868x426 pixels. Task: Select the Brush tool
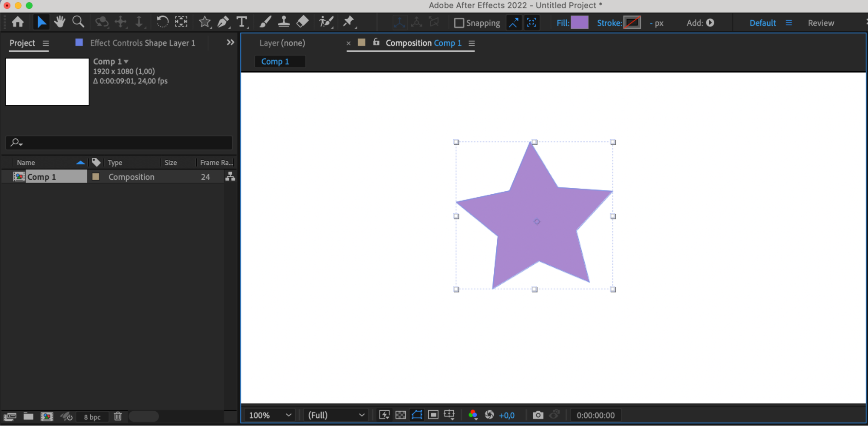click(265, 22)
